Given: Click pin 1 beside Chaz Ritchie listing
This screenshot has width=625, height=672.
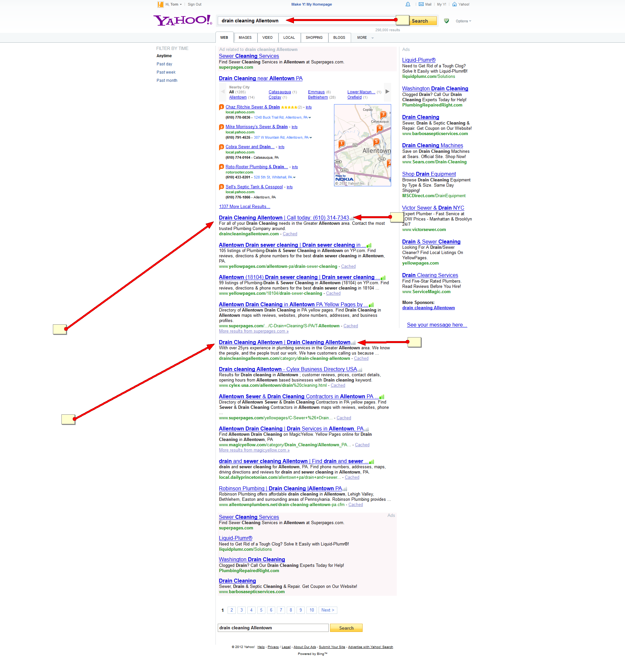Looking at the screenshot, I should tap(222, 107).
